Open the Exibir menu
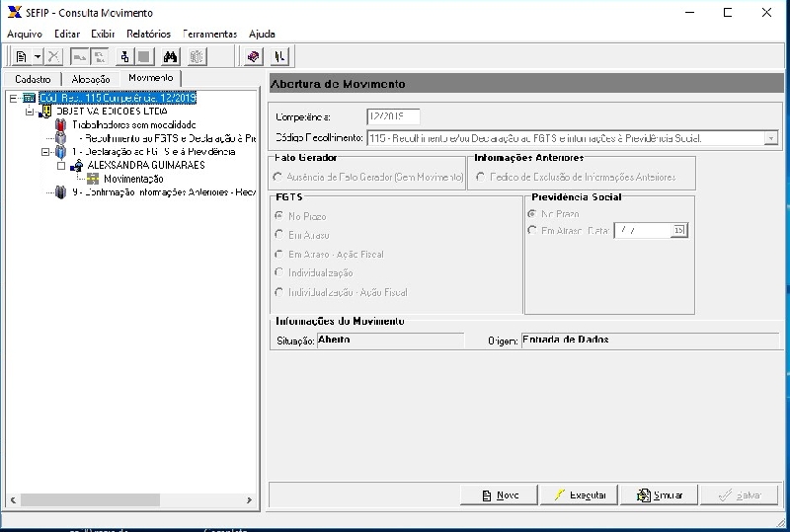 [103, 34]
